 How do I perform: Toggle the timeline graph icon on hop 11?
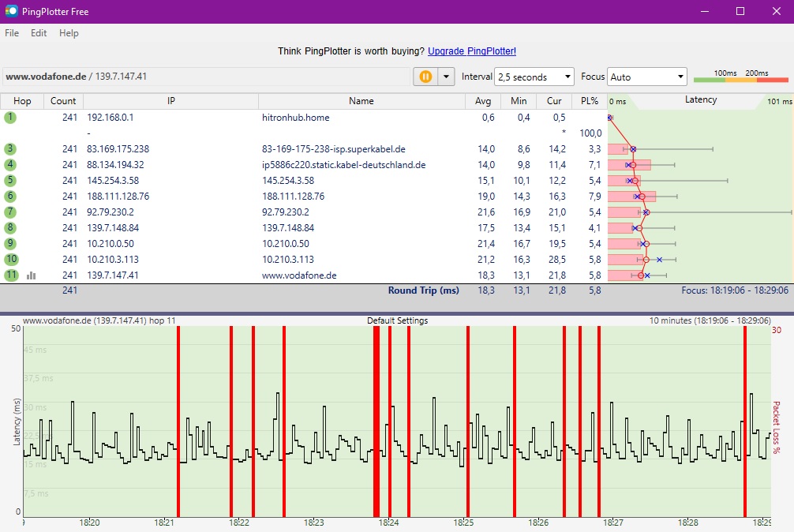pos(32,275)
